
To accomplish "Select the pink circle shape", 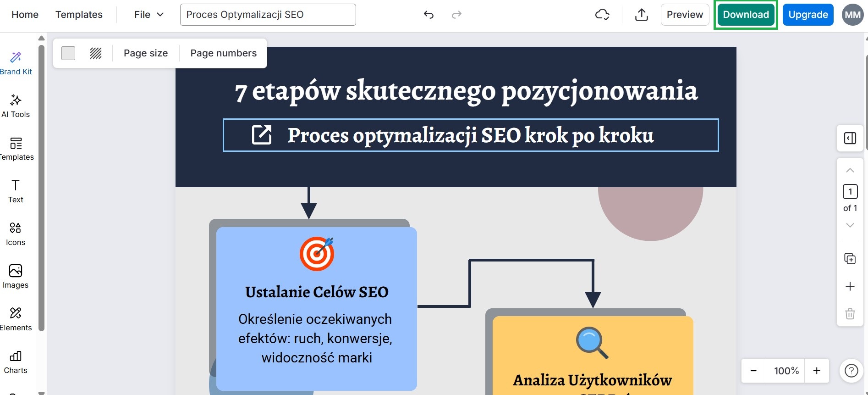I will point(650,213).
